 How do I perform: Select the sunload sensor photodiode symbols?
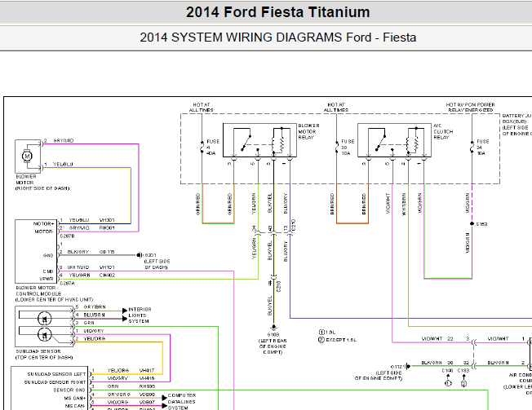click(x=44, y=327)
